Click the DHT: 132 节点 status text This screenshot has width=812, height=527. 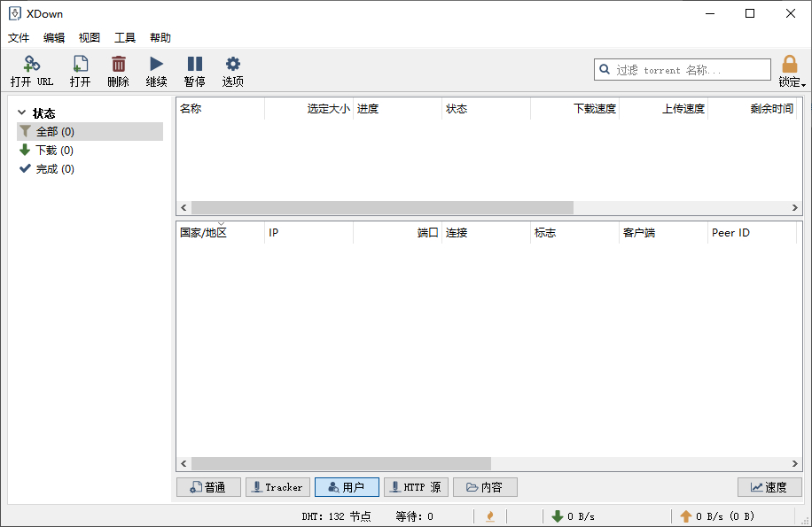pyautogui.click(x=336, y=516)
